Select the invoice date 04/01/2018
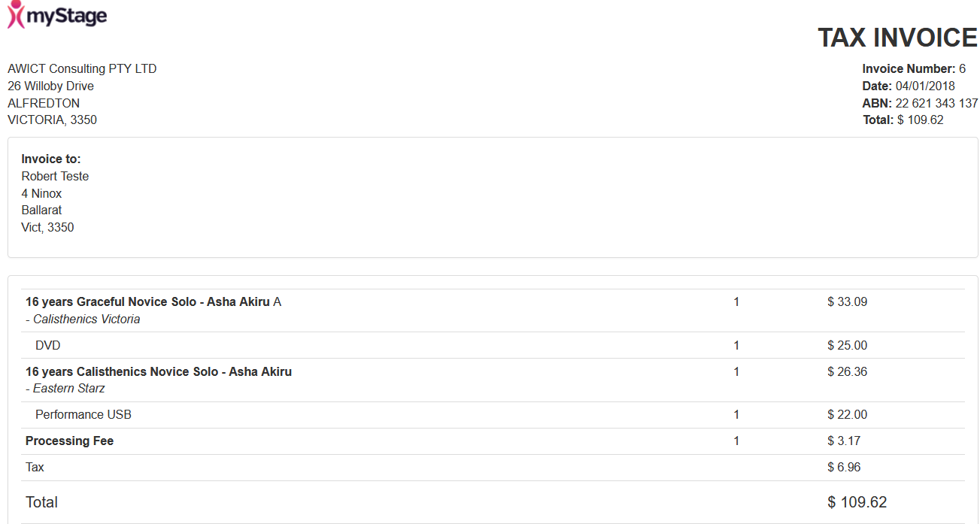Viewport: 980px width, 524px height. click(925, 86)
